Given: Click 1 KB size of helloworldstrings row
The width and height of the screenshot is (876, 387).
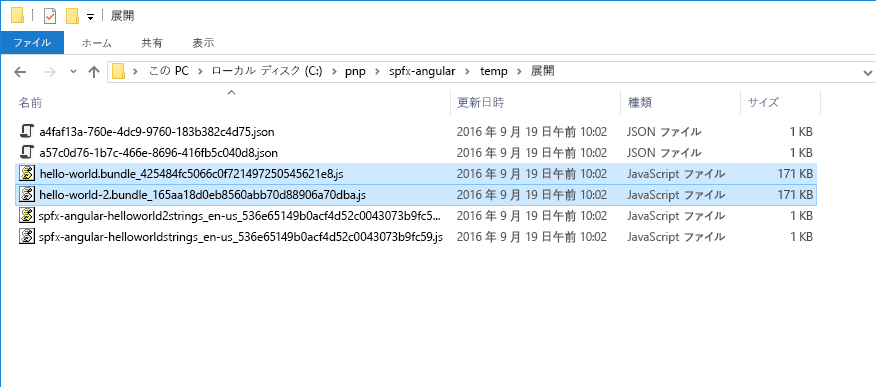Looking at the screenshot, I should tap(801, 237).
